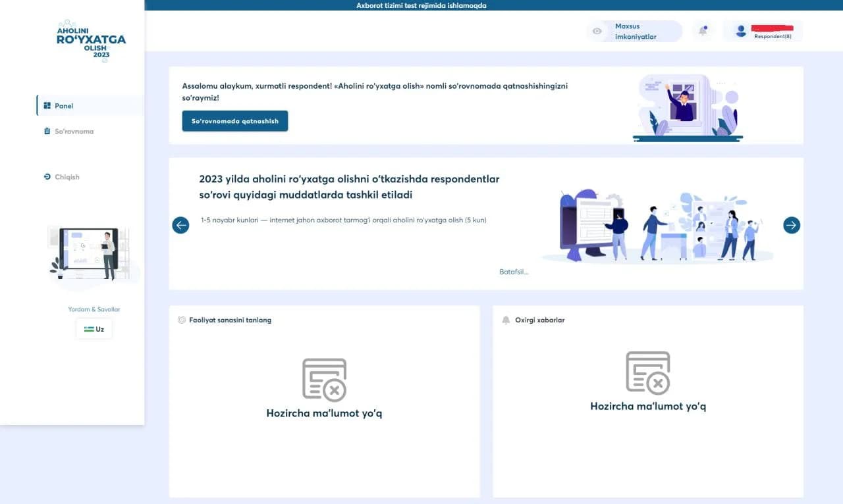This screenshot has width=843, height=504.
Task: Open the Yordam & Savollar link
Action: click(x=94, y=309)
